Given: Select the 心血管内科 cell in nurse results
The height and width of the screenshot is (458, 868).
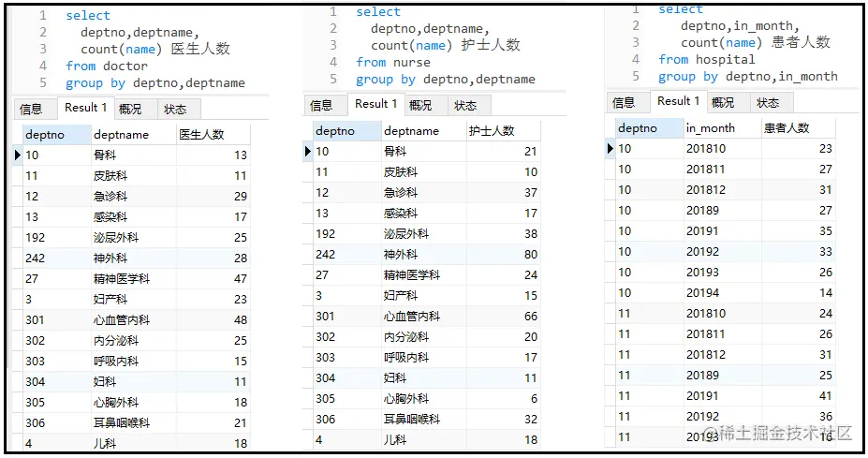Looking at the screenshot, I should coord(423,317).
